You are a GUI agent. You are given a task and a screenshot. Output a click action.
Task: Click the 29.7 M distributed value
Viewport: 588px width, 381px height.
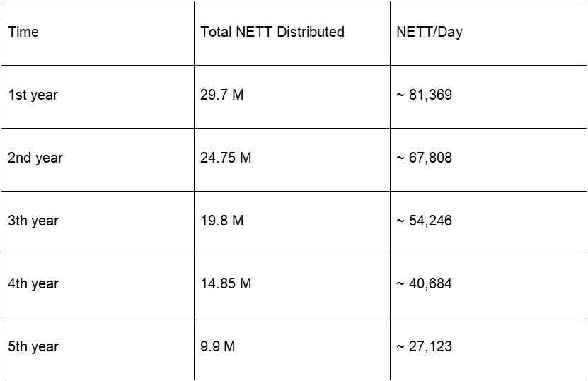pos(222,95)
